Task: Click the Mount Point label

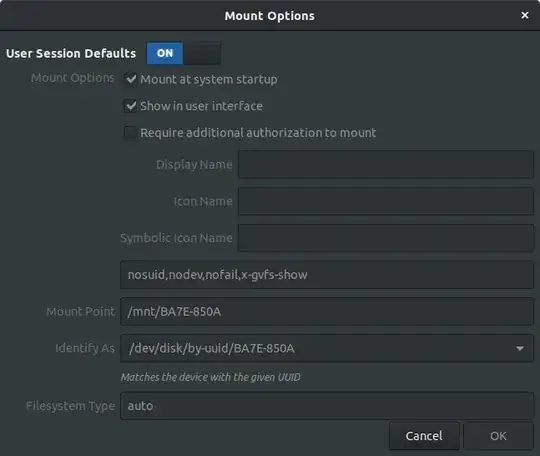Action: (81, 312)
